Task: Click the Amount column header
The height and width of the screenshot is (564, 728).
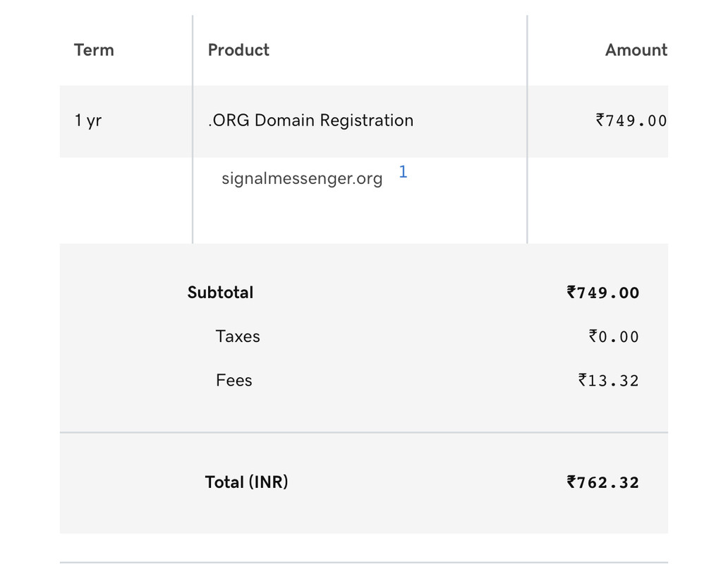Action: click(x=636, y=50)
